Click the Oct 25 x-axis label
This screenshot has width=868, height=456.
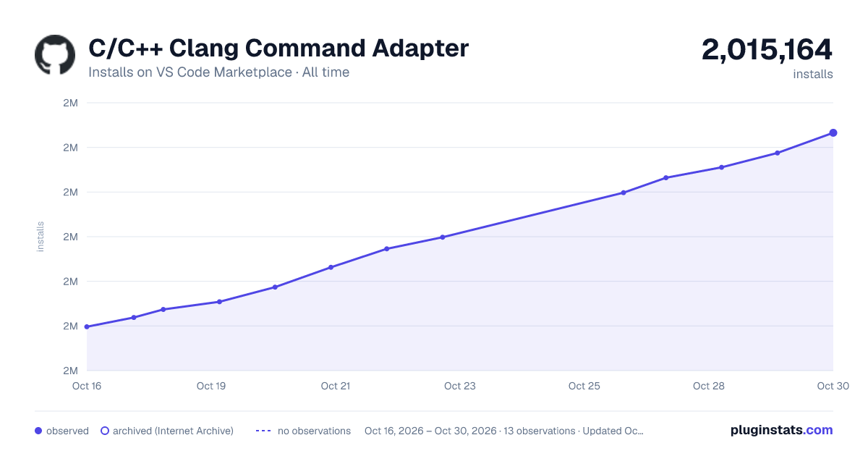click(584, 386)
